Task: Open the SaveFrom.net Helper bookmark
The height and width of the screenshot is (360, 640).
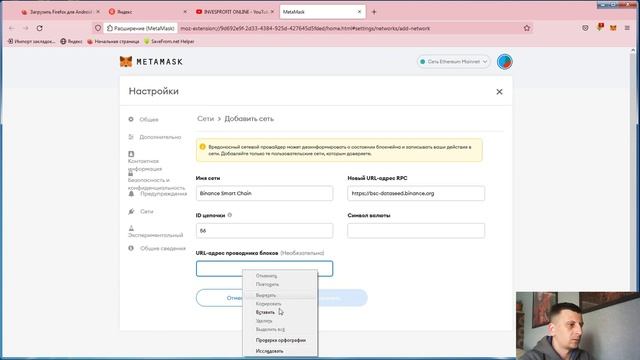Action: coord(169,41)
